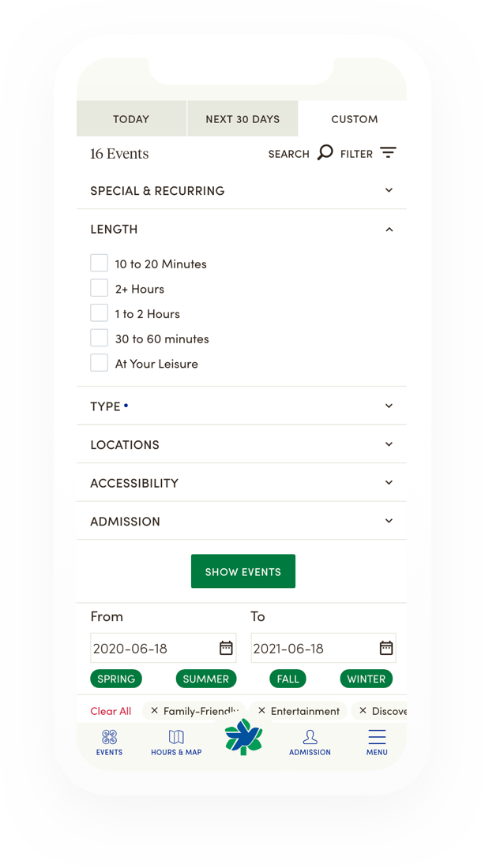Image resolution: width=485 pixels, height=868 pixels.
Task: Expand the Accessibility filter section
Action: pyautogui.click(x=242, y=483)
